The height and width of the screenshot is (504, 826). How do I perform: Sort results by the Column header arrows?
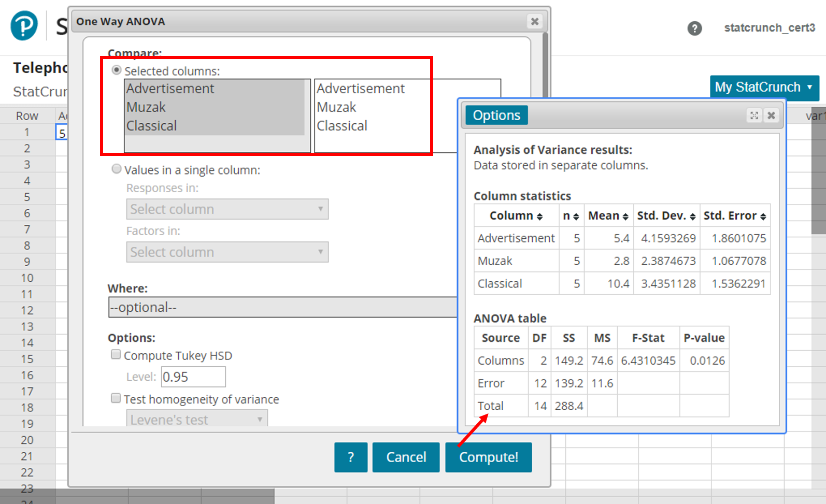coord(539,217)
